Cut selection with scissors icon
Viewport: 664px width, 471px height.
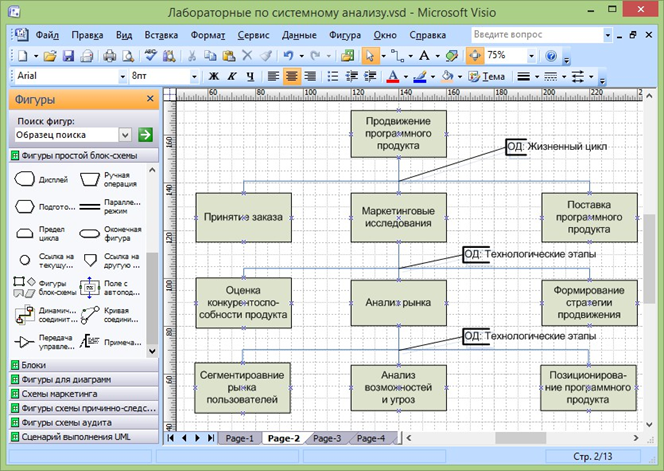[x=192, y=55]
